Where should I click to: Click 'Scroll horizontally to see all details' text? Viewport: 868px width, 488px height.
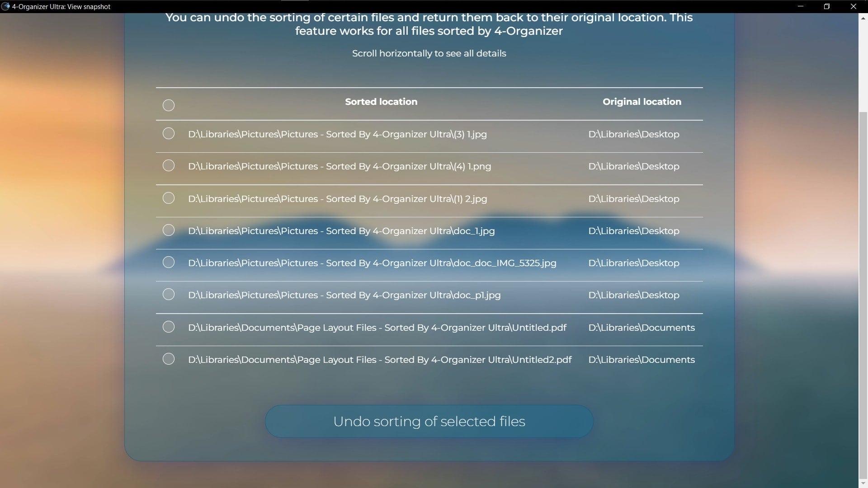coord(429,53)
